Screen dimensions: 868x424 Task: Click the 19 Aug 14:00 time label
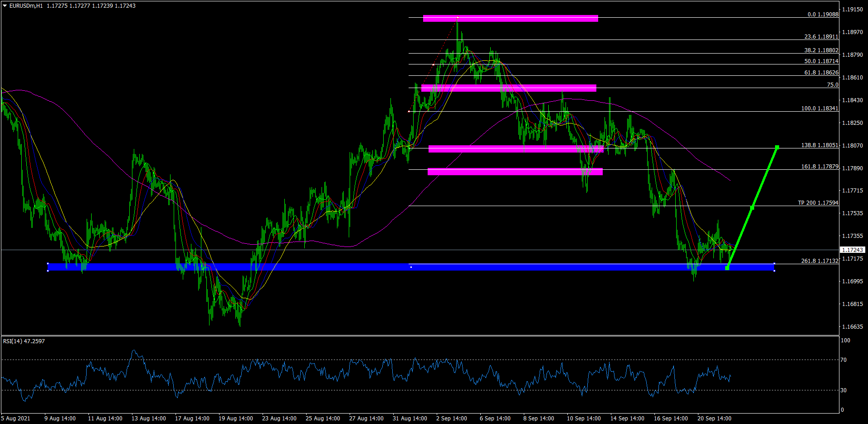click(x=236, y=419)
